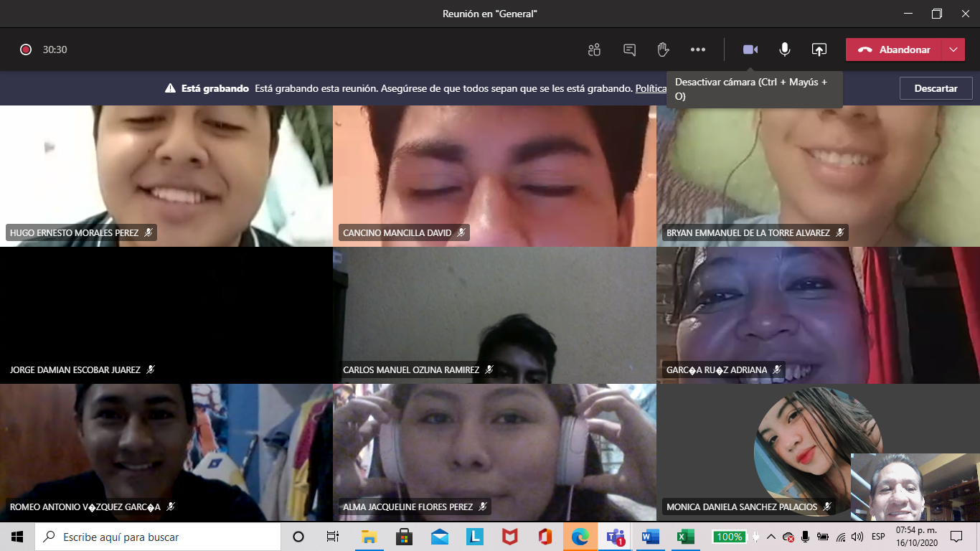Switch to Microsoft Edge on taskbar
The width and height of the screenshot is (980, 551).
point(580,537)
